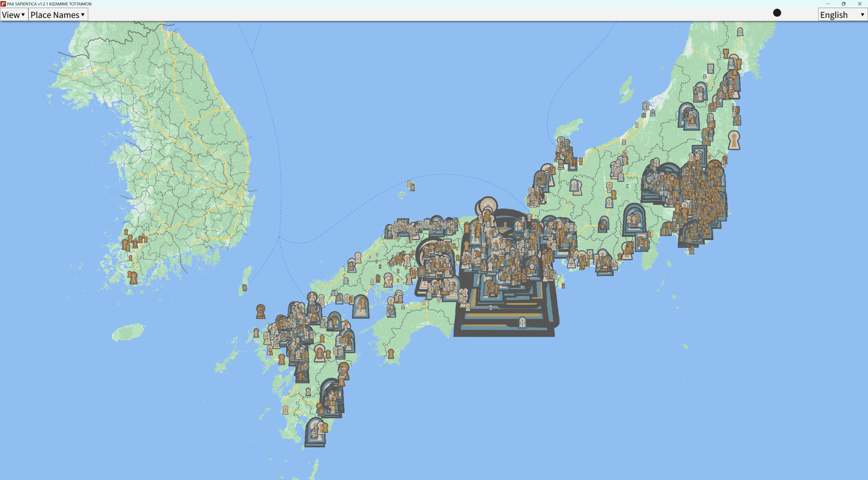
Task: Click the PAX SAPIENTICA app icon in title bar
Action: click(x=3, y=4)
